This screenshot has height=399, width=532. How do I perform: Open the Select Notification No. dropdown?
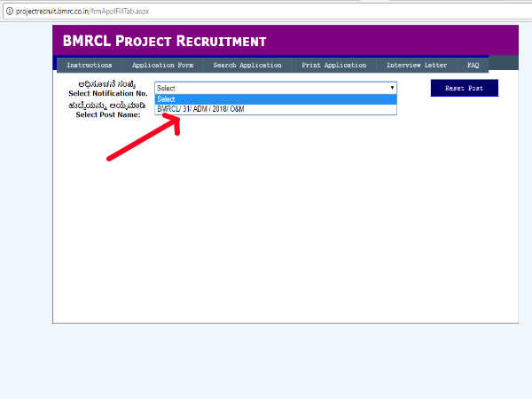(276, 88)
